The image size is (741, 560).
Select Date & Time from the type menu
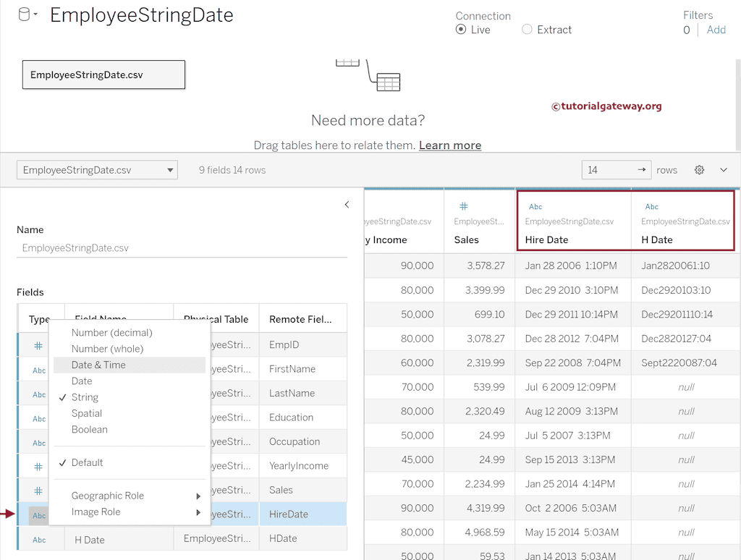click(98, 365)
